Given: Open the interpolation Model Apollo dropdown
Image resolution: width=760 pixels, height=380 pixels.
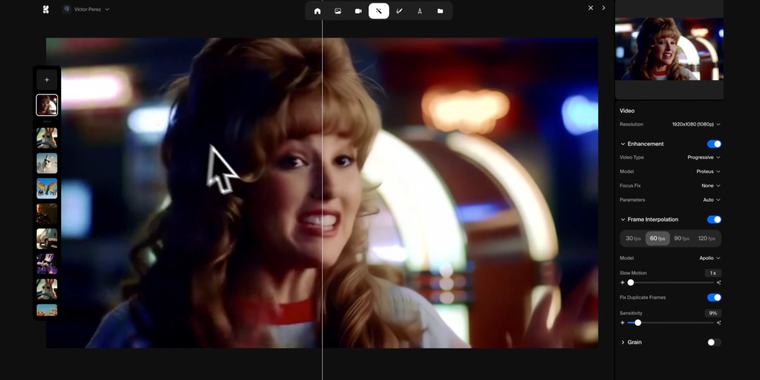Looking at the screenshot, I should pos(710,258).
